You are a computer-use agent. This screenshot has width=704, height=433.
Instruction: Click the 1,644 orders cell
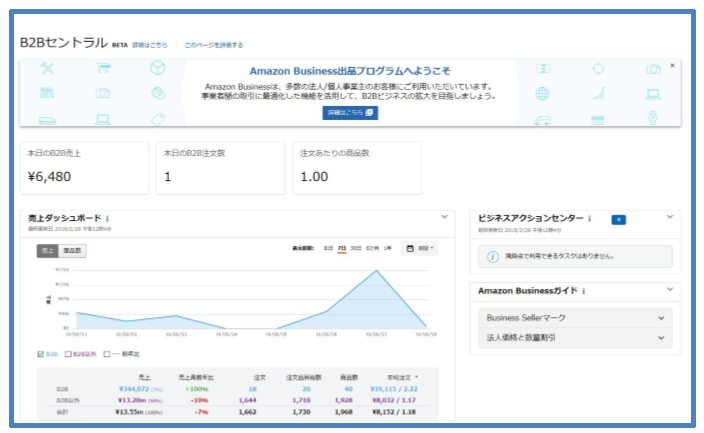(247, 400)
